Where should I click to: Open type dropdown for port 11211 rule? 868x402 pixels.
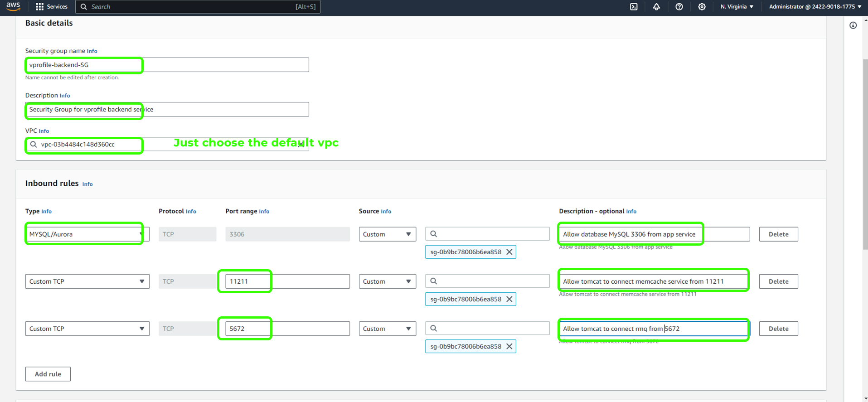click(x=87, y=281)
